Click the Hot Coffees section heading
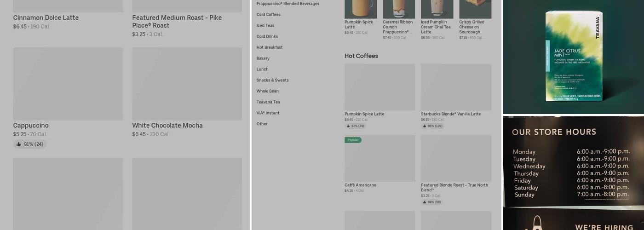644x230 pixels. 361,56
